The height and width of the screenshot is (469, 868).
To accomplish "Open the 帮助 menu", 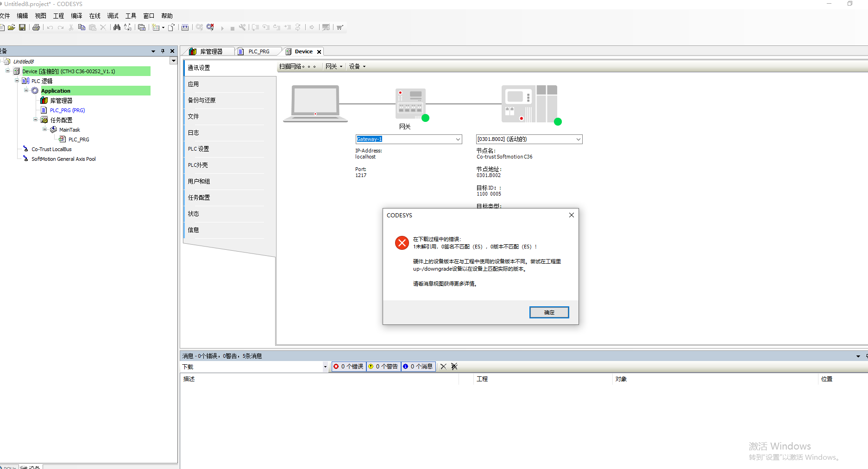I will 167,16.
